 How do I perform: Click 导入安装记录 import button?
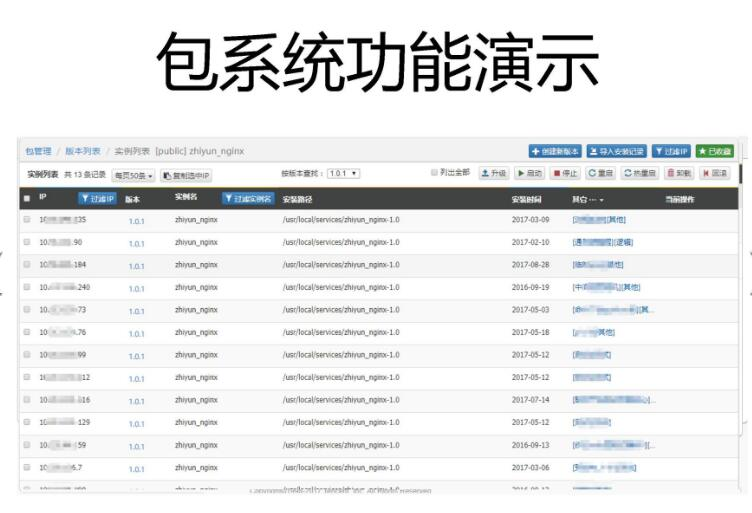pyautogui.click(x=616, y=152)
